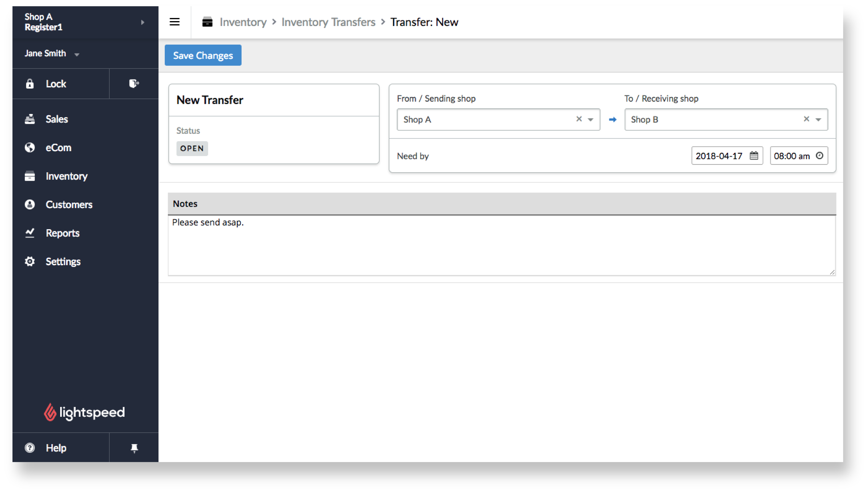Toggle the hamburger menu icon
Viewport: 868px width, 493px height.
click(174, 22)
